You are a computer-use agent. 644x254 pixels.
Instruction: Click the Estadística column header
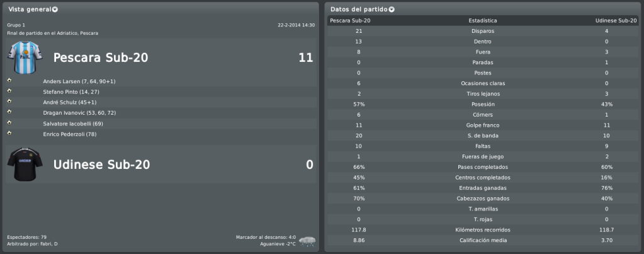click(x=483, y=21)
